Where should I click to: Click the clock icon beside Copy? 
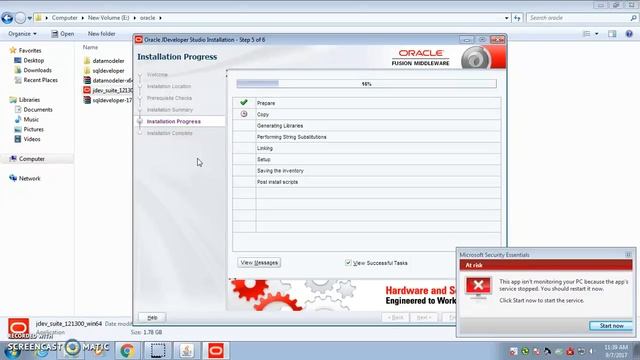244,114
